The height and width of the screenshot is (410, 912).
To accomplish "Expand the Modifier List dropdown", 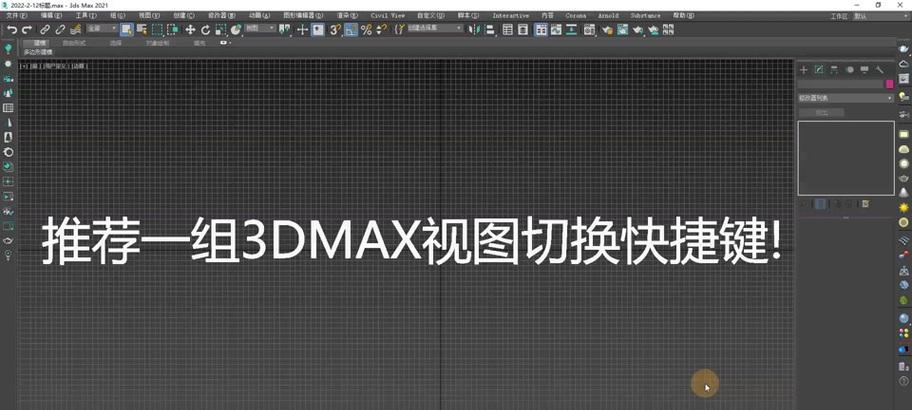I will pos(845,98).
